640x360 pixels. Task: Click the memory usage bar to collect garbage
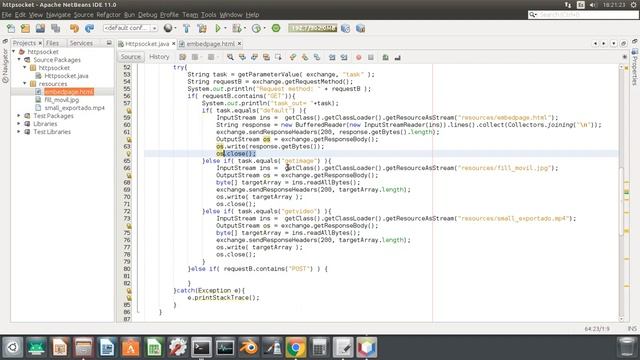pos(313,28)
